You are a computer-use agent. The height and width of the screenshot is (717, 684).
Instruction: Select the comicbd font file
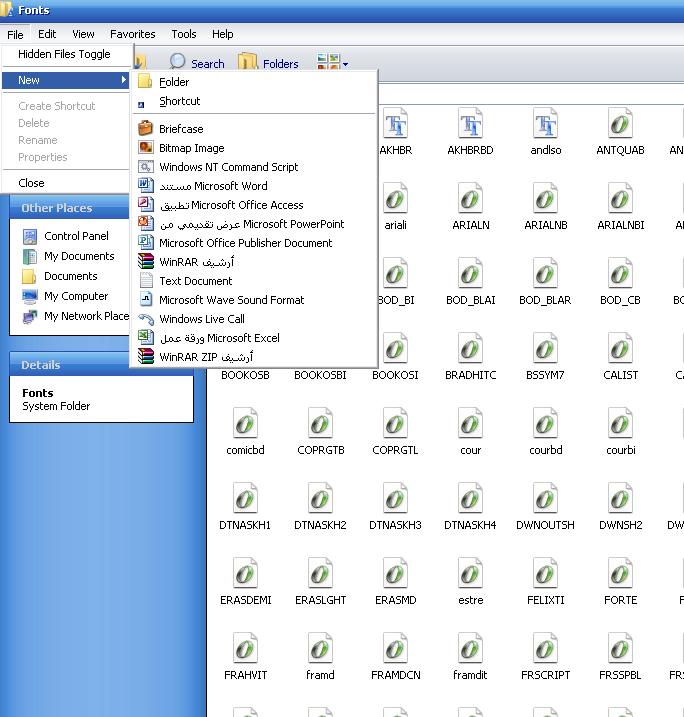(245, 432)
